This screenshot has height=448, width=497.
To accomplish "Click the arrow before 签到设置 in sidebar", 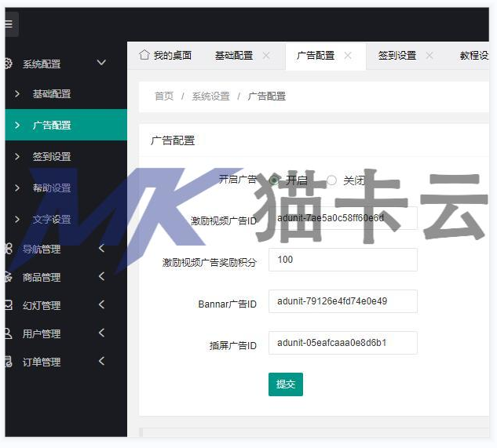I will coord(17,156).
